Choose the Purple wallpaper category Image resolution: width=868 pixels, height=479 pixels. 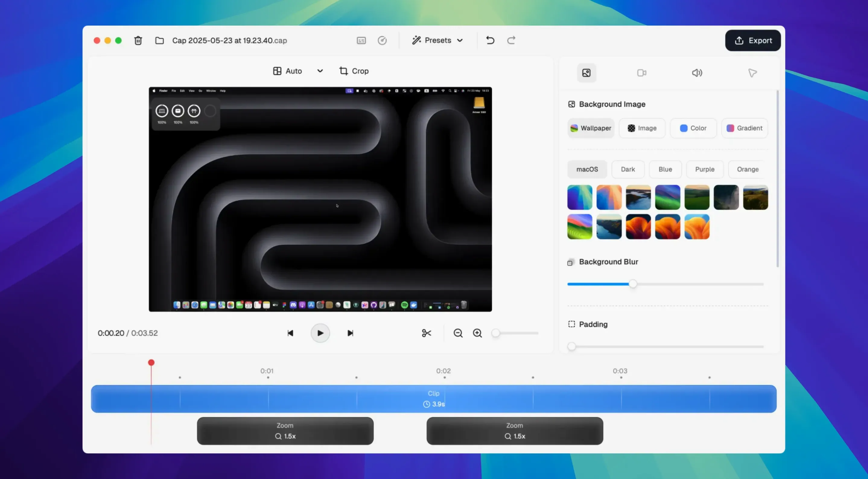tap(704, 169)
